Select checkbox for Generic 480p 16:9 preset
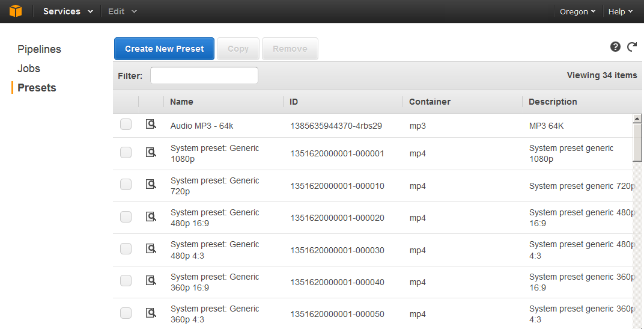The image size is (644, 329). pos(126,217)
